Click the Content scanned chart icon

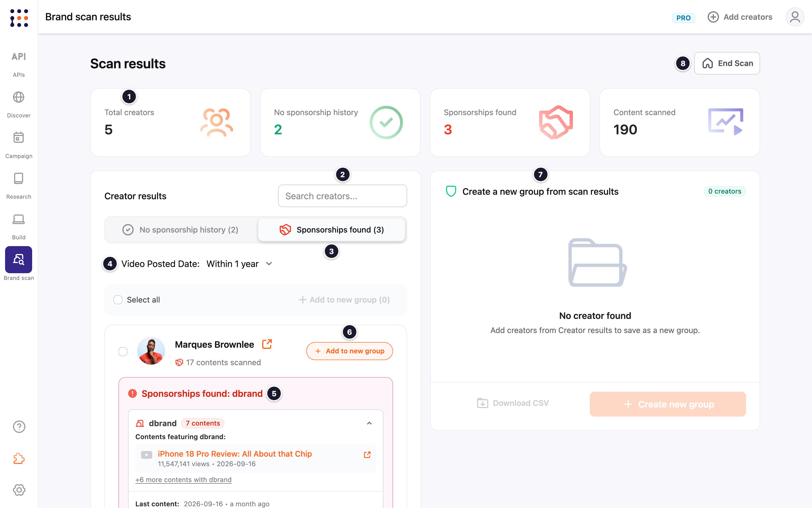pos(725,122)
